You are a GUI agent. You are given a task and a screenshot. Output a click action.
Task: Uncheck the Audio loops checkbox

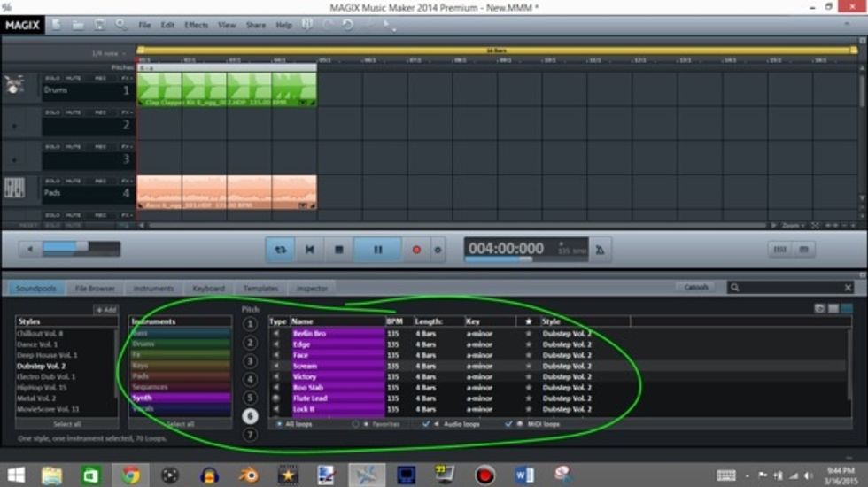pyautogui.click(x=426, y=424)
